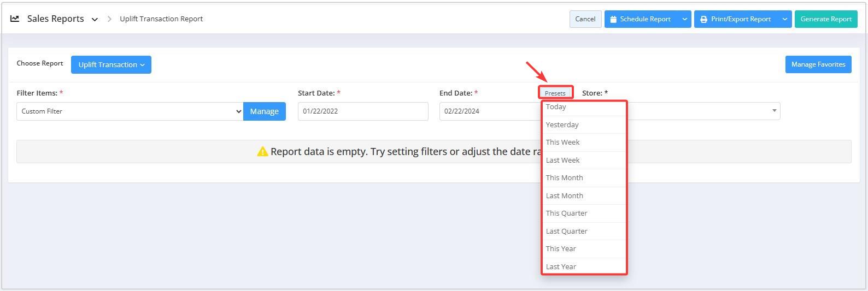Toggle the Presets button
868x291 pixels.
pos(555,93)
